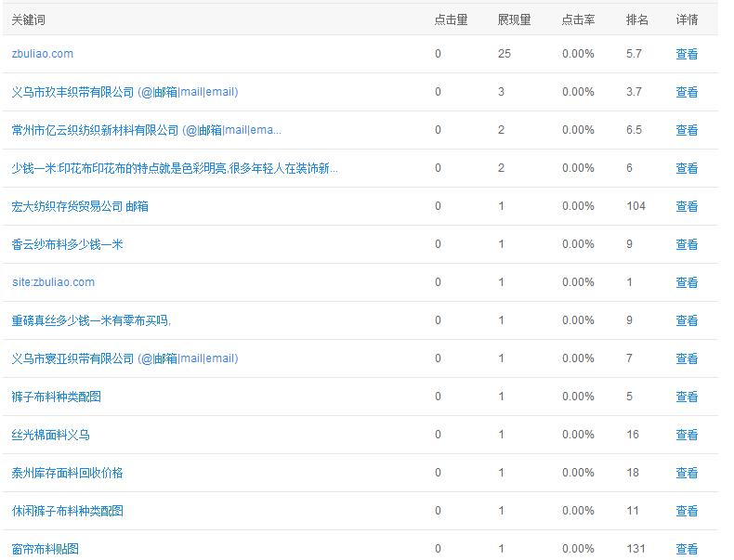Click the 展现量 column header
This screenshot has height=560, width=734.
(514, 20)
